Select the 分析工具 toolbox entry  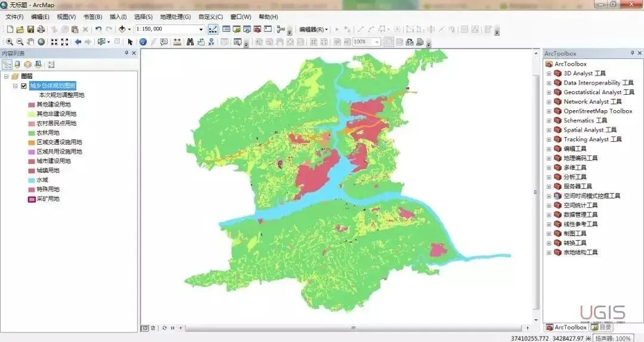[575, 177]
